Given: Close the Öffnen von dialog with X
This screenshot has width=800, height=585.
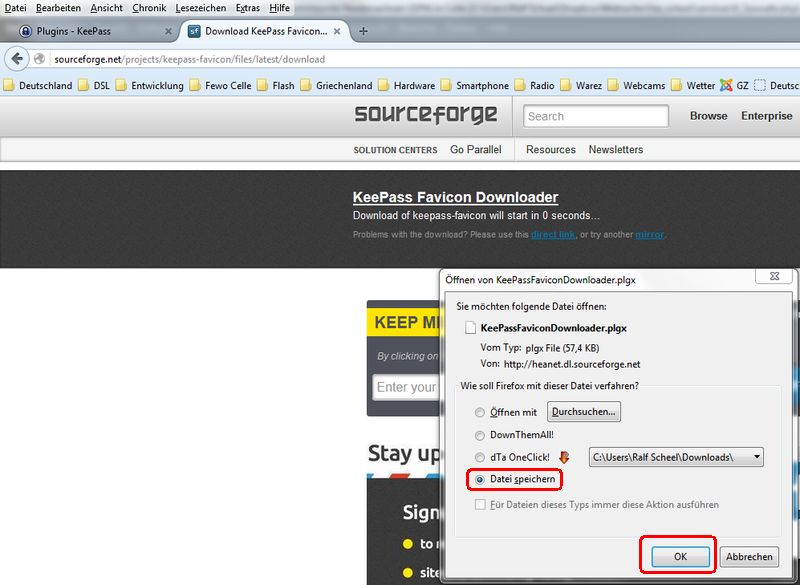Looking at the screenshot, I should pyautogui.click(x=774, y=276).
